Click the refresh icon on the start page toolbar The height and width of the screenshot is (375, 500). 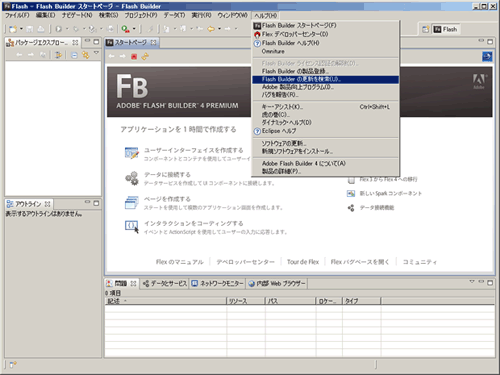point(145,57)
